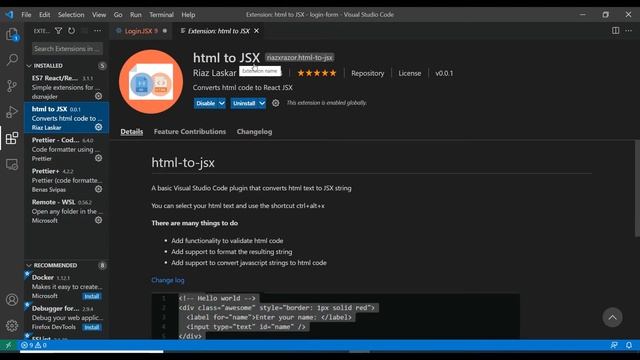Select Docker in recommended list
This screenshot has height=360, width=640.
(67, 286)
